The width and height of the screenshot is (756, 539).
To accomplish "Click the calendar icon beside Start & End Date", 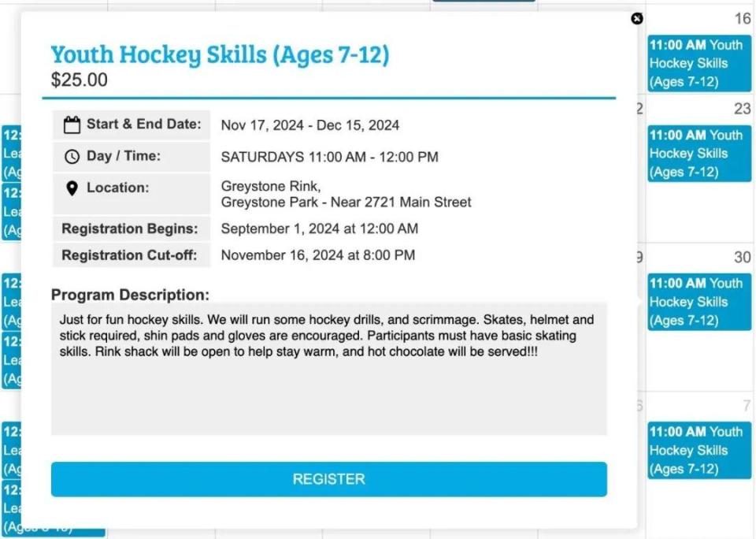I will point(72,125).
